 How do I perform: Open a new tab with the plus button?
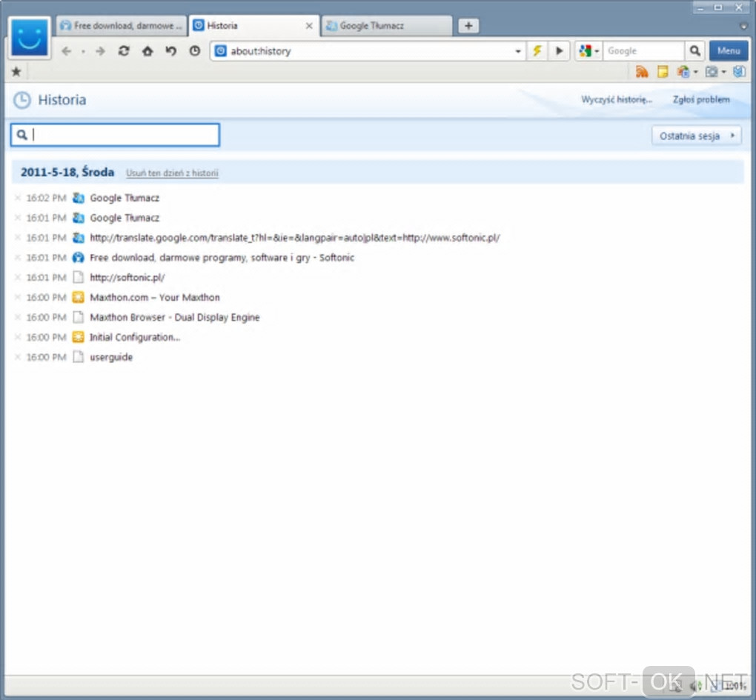pyautogui.click(x=468, y=25)
